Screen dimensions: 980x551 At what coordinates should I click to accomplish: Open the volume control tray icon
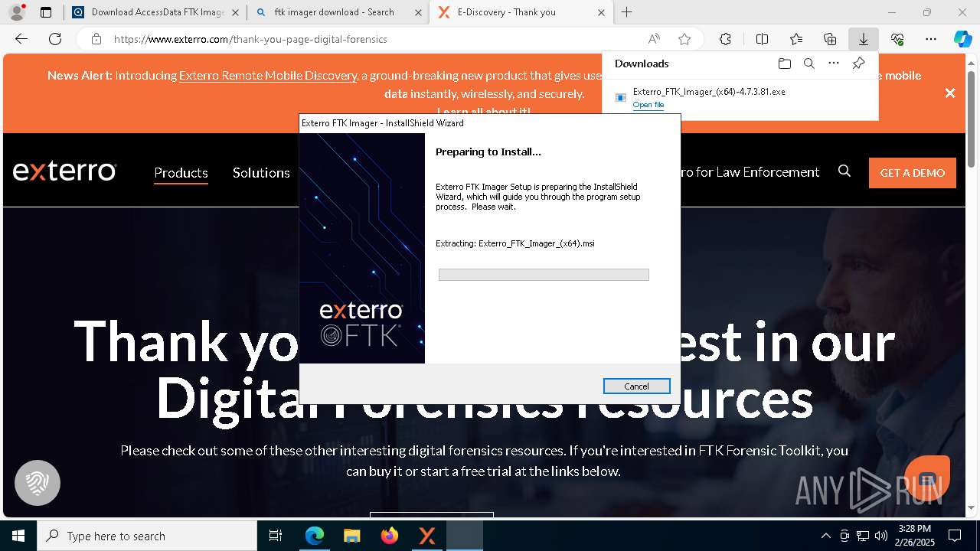(x=880, y=536)
